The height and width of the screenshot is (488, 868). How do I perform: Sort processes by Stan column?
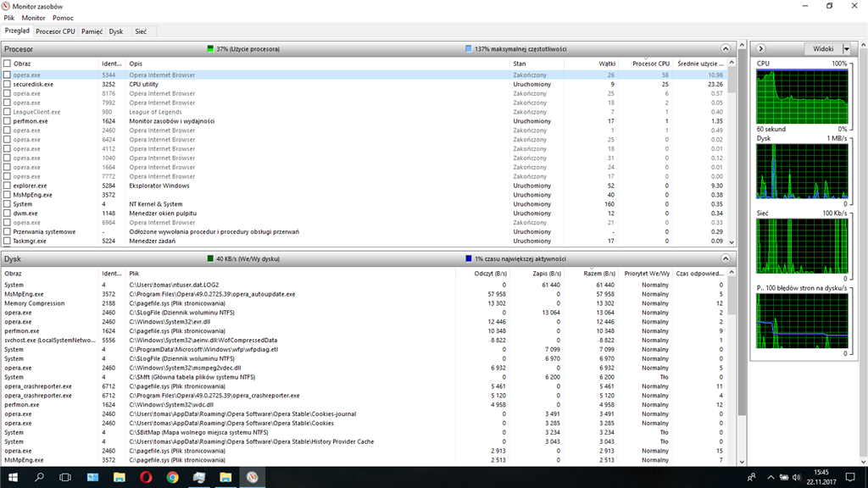pos(537,64)
